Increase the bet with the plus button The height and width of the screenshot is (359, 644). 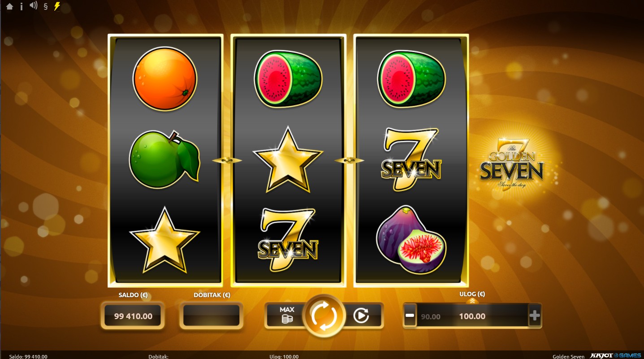(x=535, y=316)
